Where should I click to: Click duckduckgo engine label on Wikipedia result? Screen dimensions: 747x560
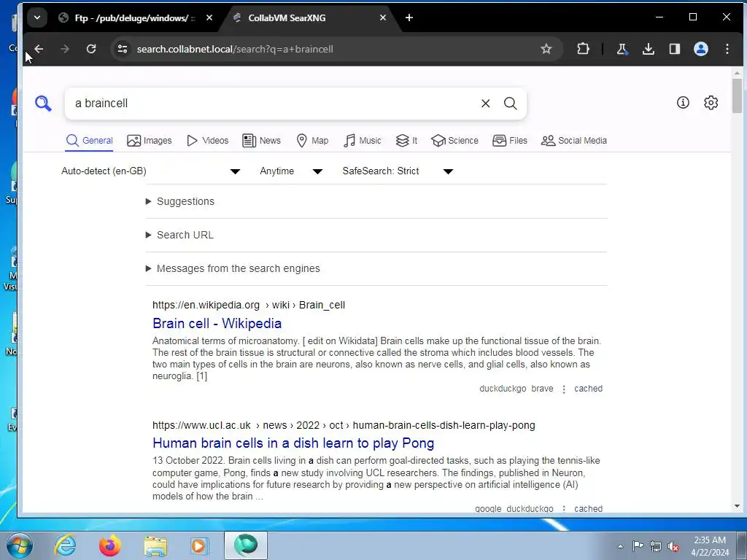click(503, 389)
